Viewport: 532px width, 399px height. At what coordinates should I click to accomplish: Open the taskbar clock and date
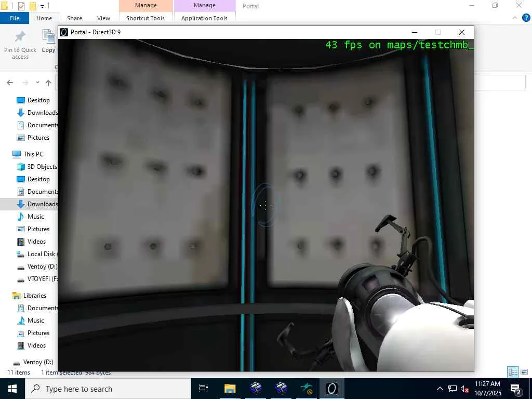click(x=487, y=389)
